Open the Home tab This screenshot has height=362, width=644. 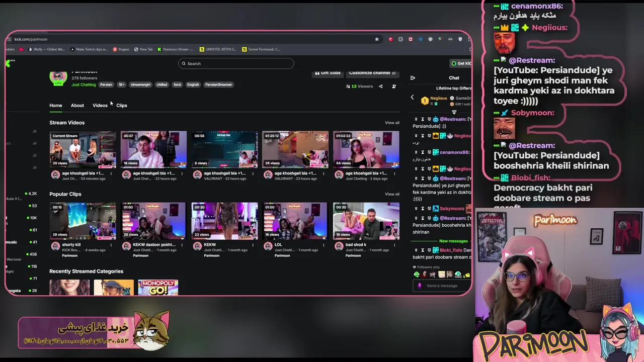(x=56, y=106)
